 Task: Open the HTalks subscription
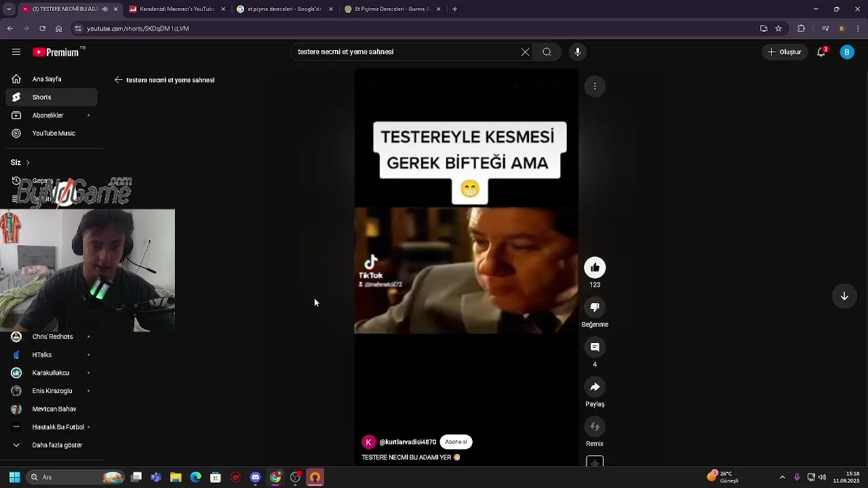click(x=52, y=354)
